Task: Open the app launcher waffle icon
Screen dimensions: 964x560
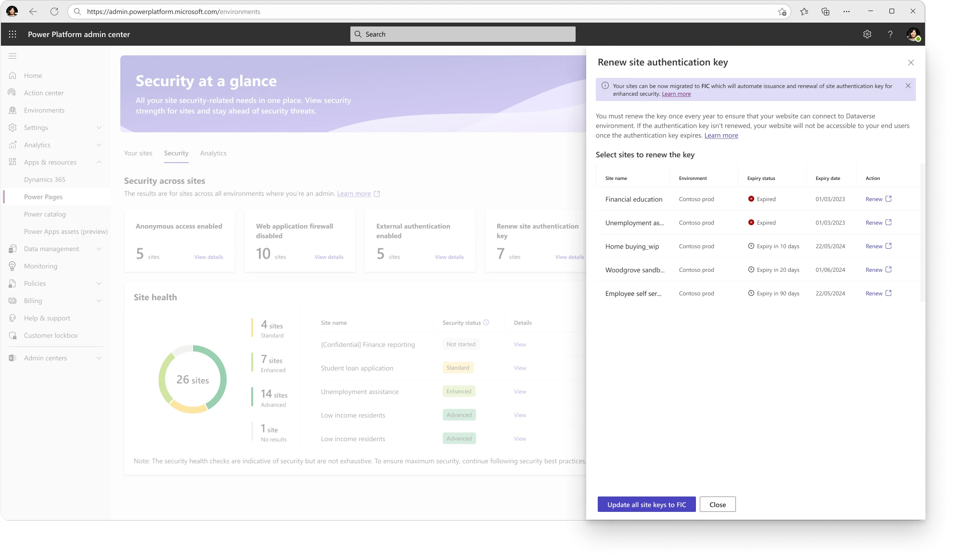Action: tap(13, 34)
